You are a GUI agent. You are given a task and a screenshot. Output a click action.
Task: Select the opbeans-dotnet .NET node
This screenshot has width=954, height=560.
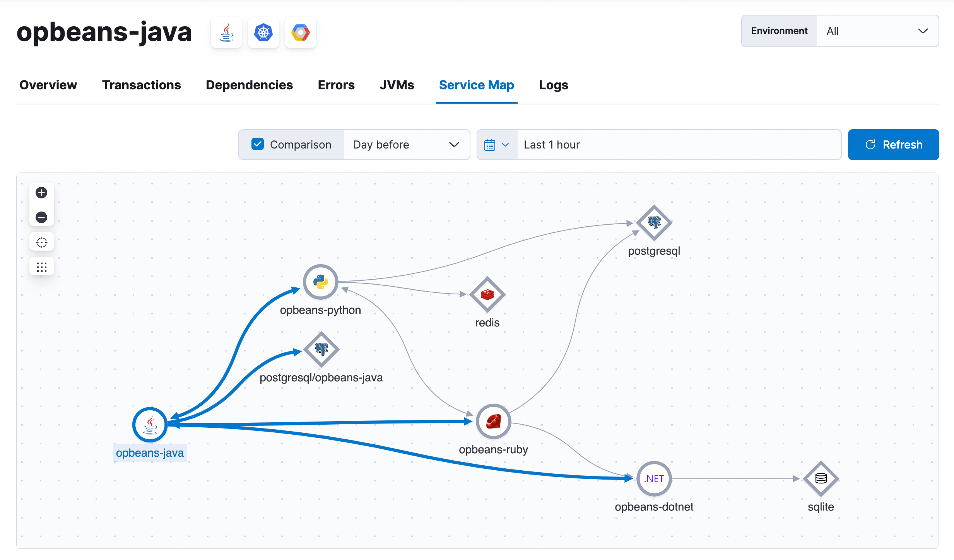pos(654,478)
